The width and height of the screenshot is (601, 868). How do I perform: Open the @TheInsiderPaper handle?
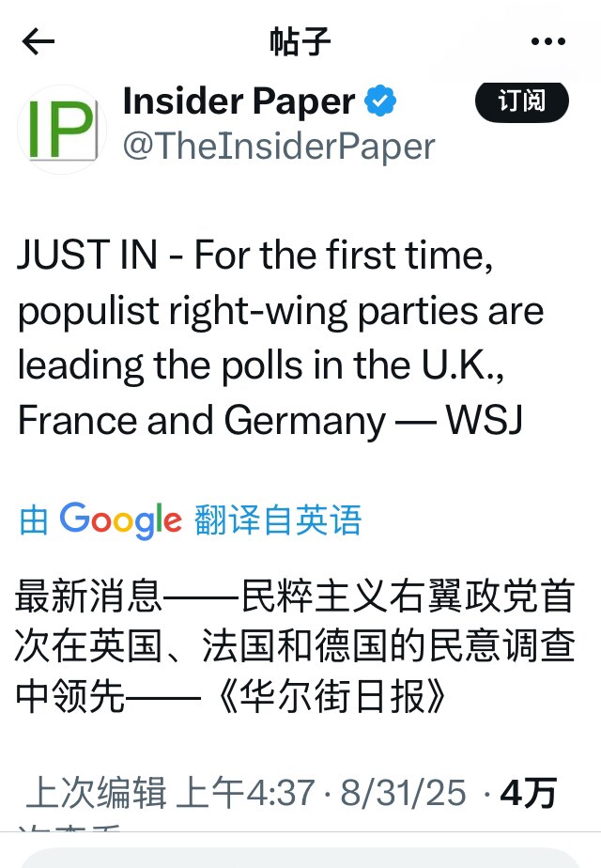click(278, 146)
